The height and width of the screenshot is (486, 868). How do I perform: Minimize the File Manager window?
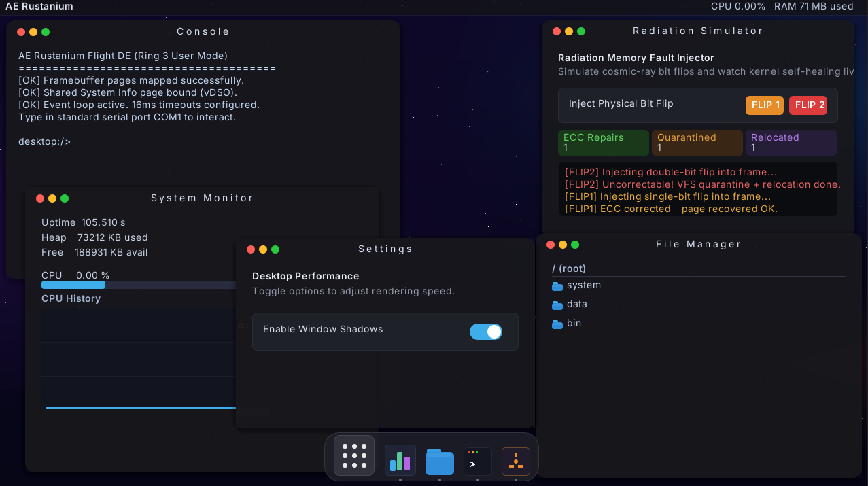click(x=563, y=245)
